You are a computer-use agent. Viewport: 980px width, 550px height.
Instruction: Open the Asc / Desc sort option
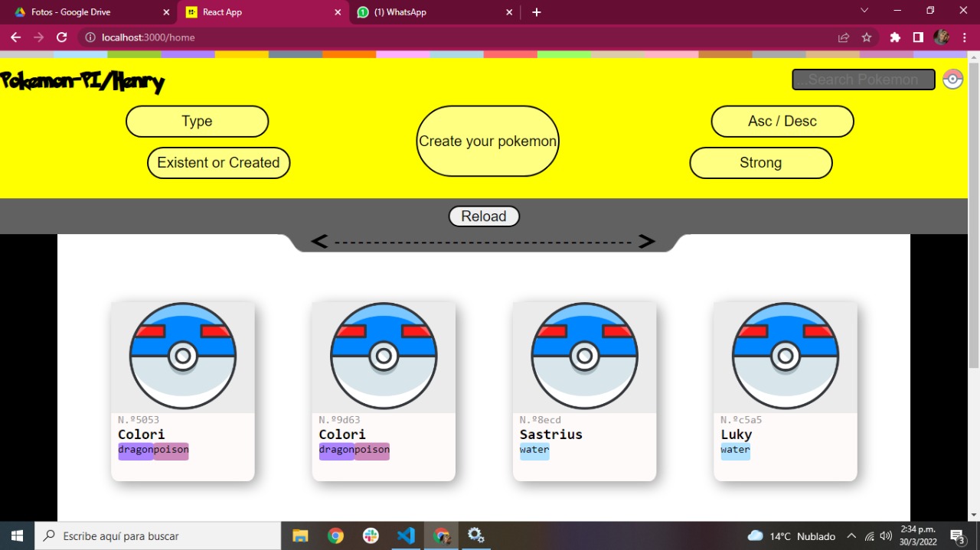782,122
